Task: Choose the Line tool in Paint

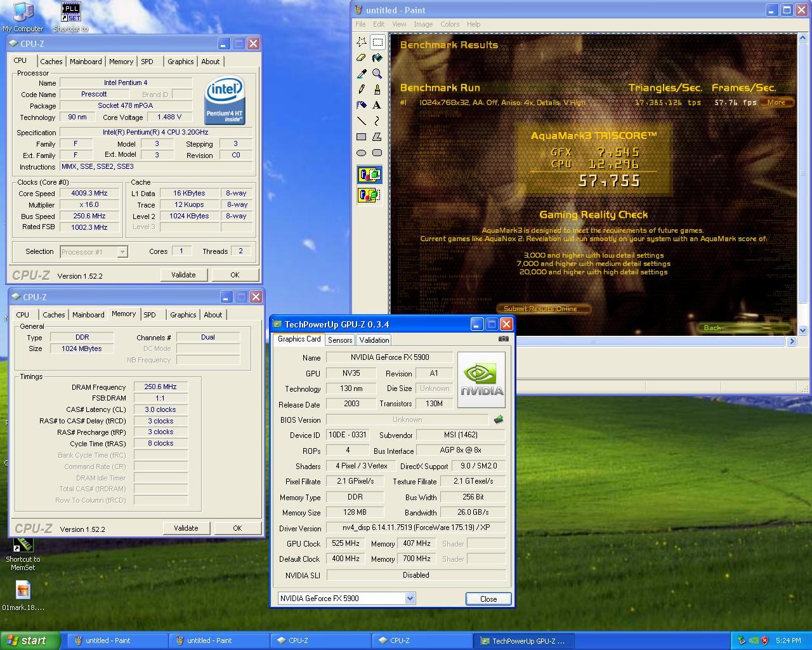Action: [x=362, y=121]
